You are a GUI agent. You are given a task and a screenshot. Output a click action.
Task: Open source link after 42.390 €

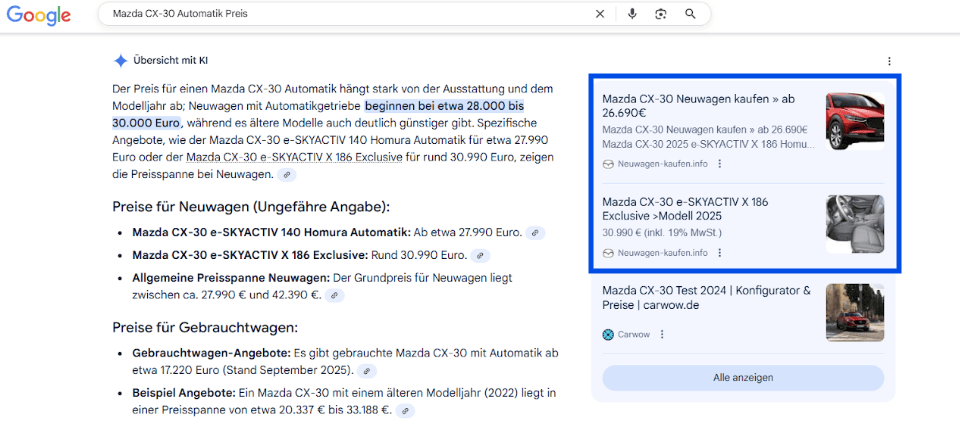334,295
